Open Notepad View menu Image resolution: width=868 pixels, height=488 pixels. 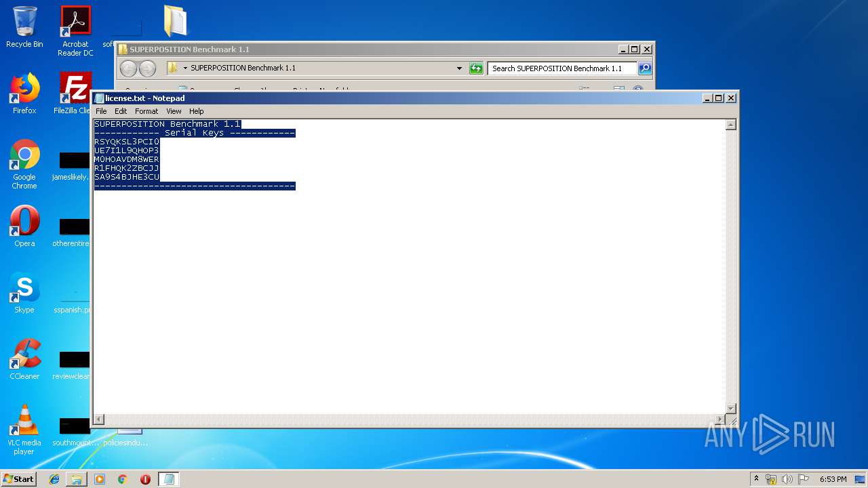coord(174,111)
